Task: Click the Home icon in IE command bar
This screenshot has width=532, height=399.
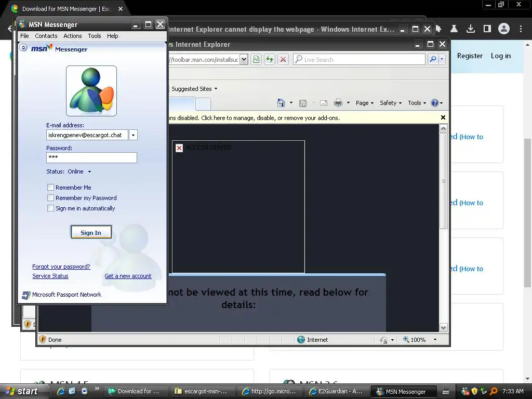Action: pyautogui.click(x=281, y=103)
